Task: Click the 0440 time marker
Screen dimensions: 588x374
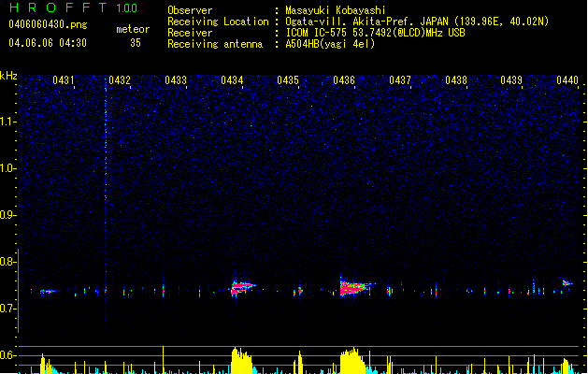Action: tap(567, 80)
